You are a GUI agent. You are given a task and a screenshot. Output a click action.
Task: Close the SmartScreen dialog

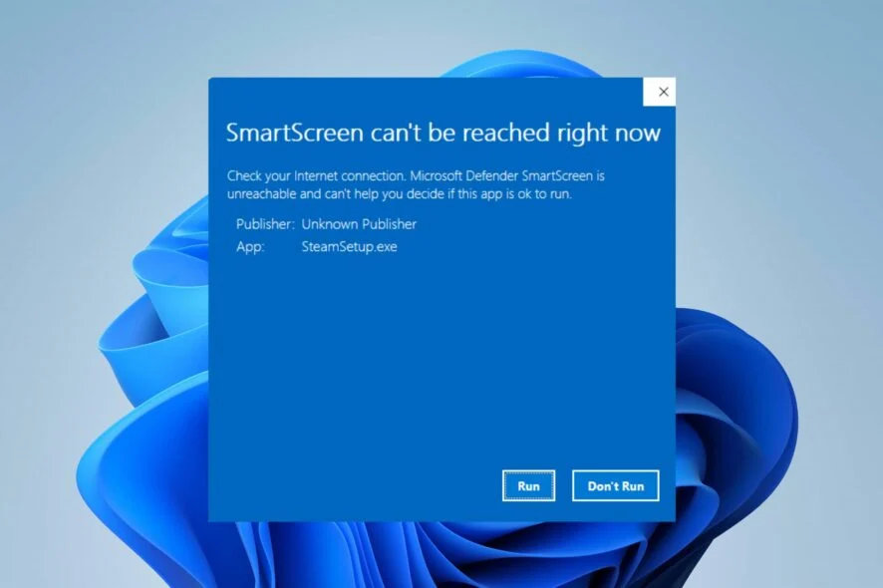[662, 91]
